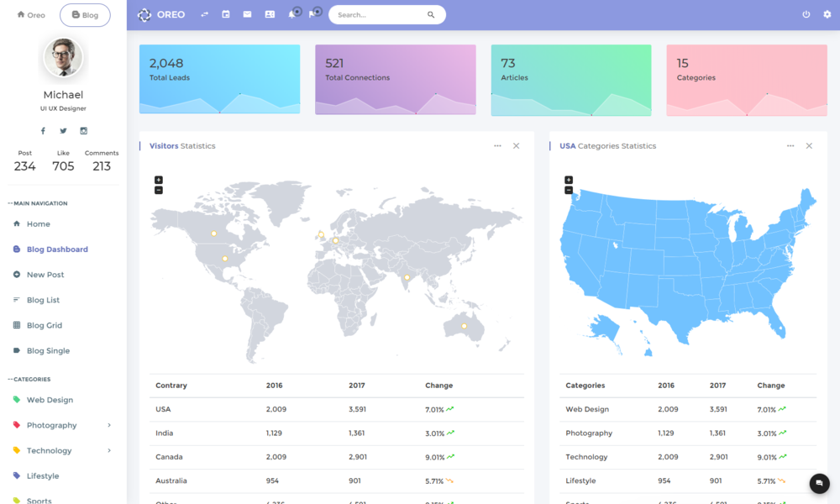Screen dimensions: 840x504
Task: Open the New Post page
Action: [45, 275]
